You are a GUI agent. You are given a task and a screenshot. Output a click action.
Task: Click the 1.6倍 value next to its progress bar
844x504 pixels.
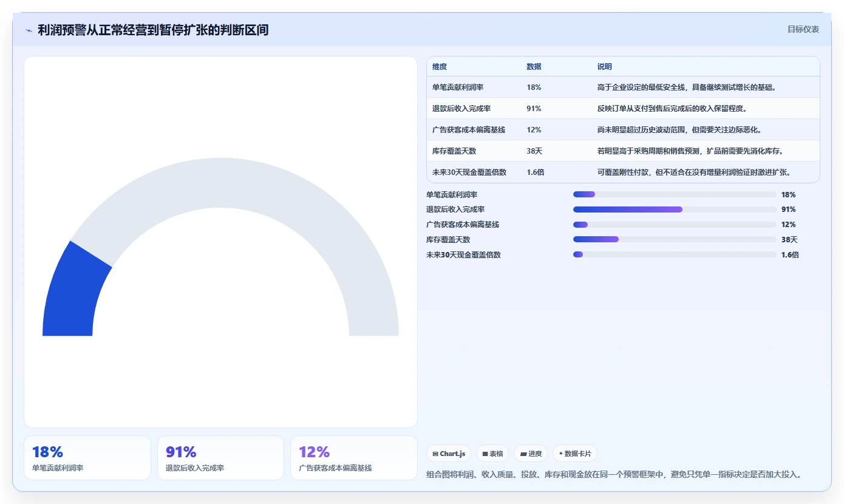coord(790,255)
